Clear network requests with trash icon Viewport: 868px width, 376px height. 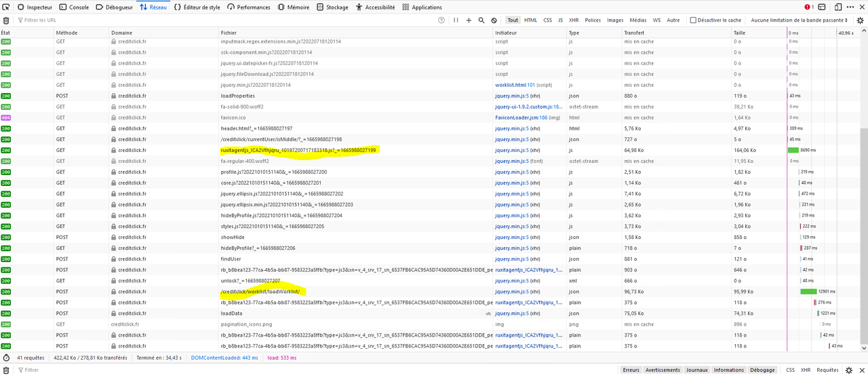(6, 20)
